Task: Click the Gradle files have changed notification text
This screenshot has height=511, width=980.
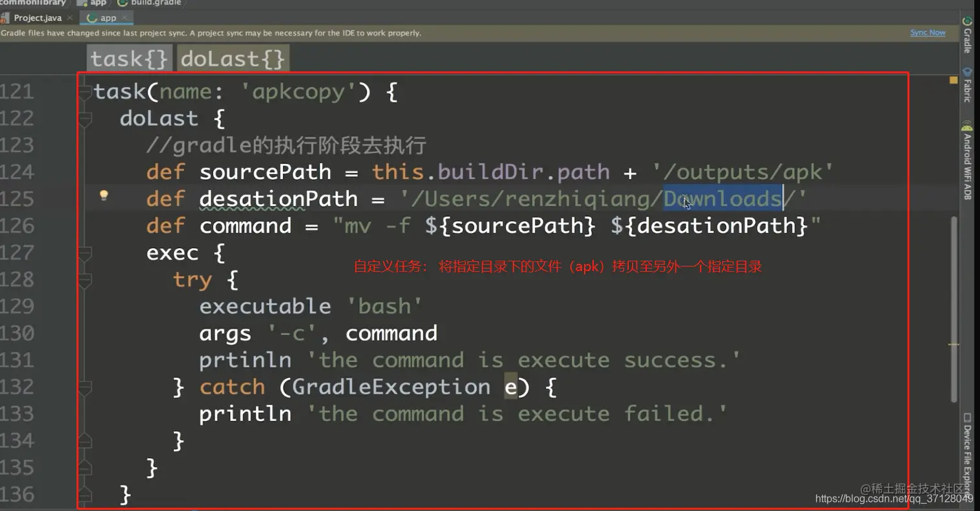Action: point(211,32)
